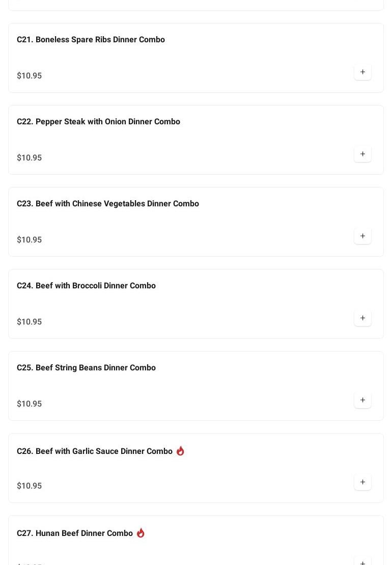Open C21 Boneless Spare Ribs Dinner Combo title
Screen dimensions: 392x565
point(91,40)
